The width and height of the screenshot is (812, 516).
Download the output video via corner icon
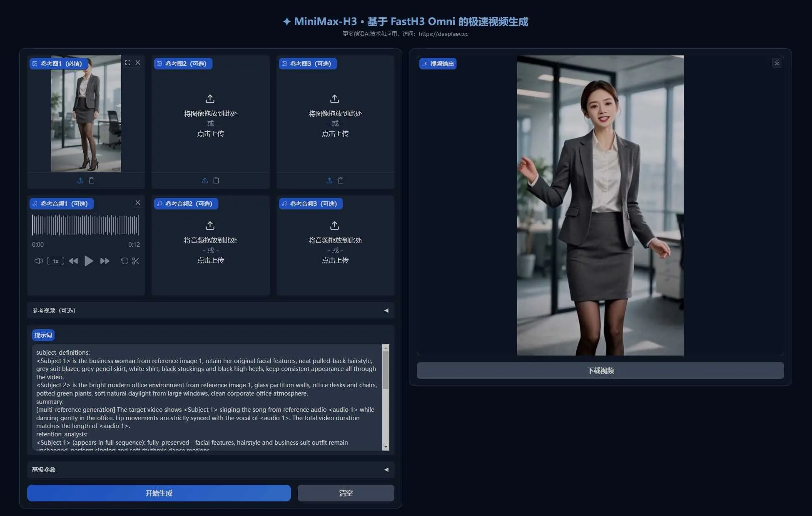coord(777,63)
